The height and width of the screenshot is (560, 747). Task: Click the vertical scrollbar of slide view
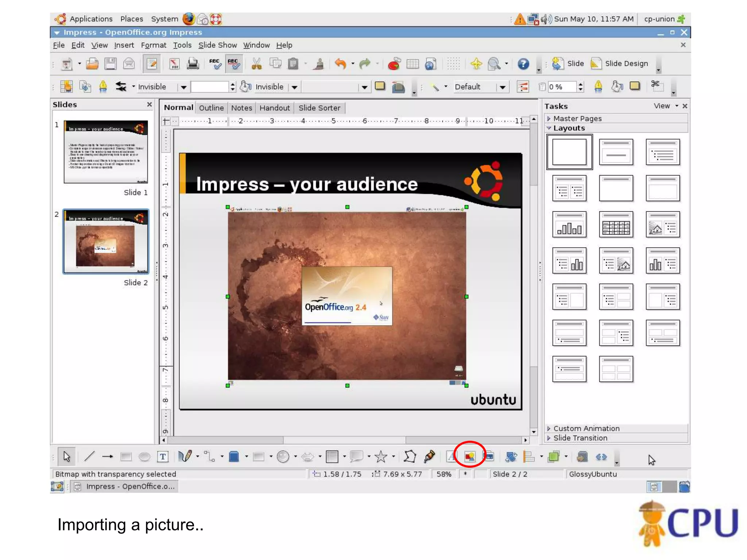pos(534,276)
